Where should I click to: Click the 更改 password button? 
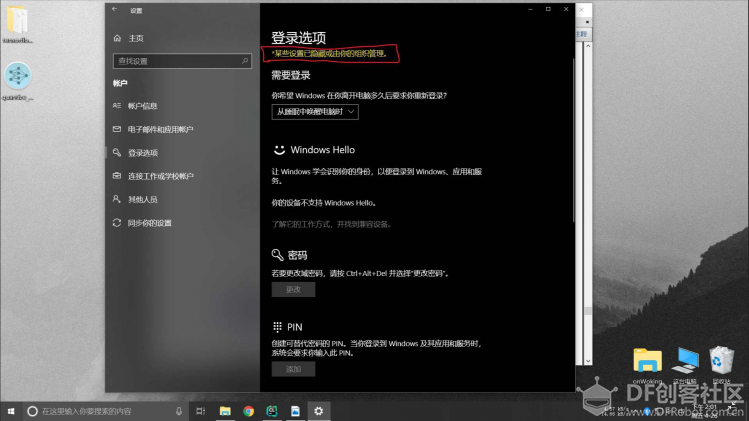[x=293, y=290]
